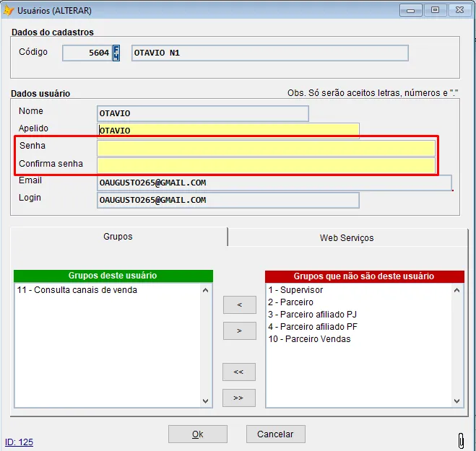Open the Web Serviços tab
Image resolution: width=476 pixels, height=451 pixels.
coord(347,237)
